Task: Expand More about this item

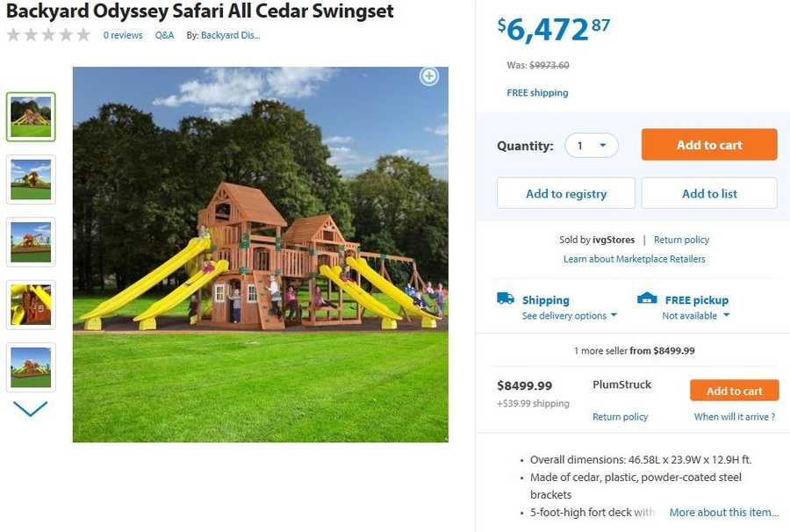Action: click(723, 513)
